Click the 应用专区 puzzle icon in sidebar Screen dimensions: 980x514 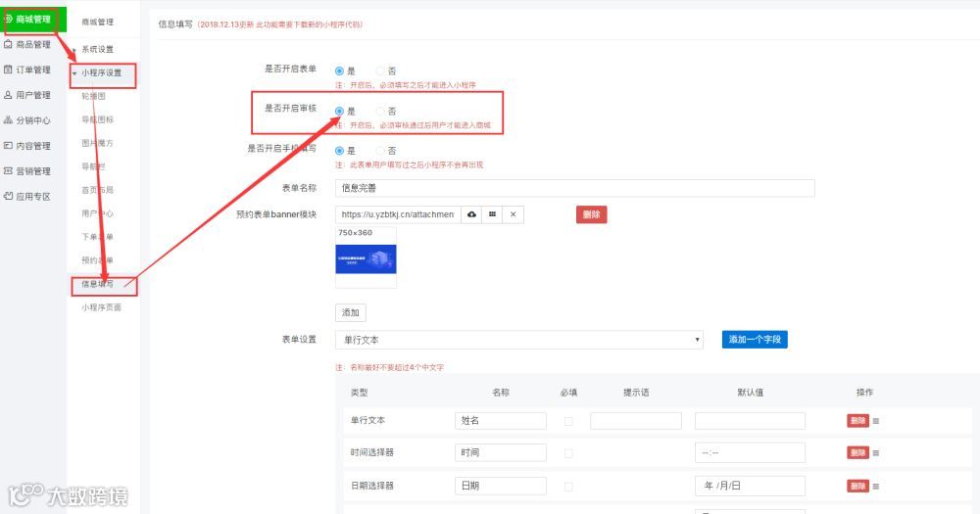(8, 196)
